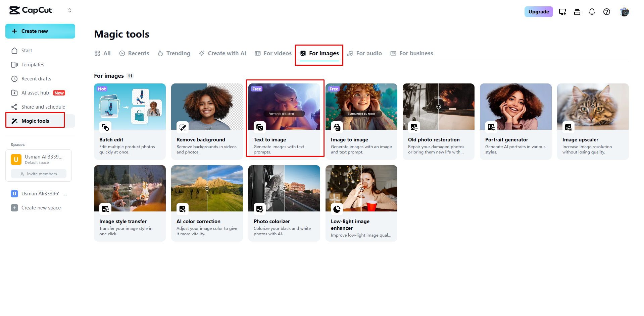Expand the CapCut workspace switcher arrows
The width and height of the screenshot is (644, 316).
(70, 10)
